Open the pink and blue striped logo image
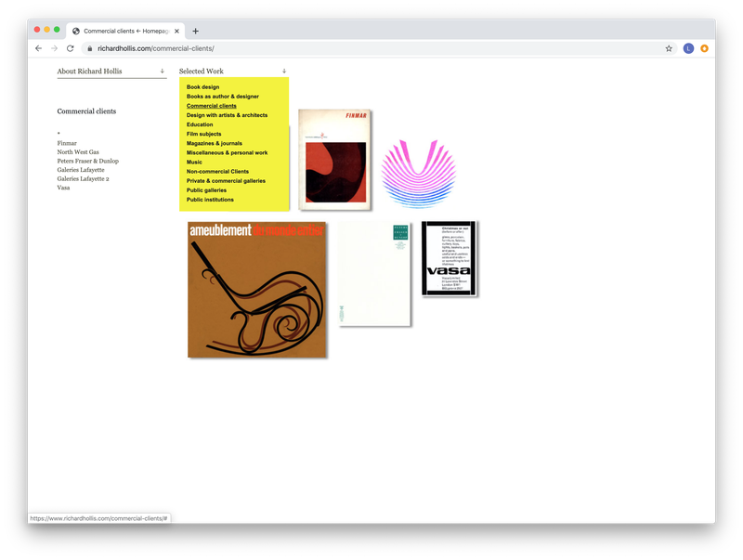This screenshot has width=743, height=560. click(419, 174)
